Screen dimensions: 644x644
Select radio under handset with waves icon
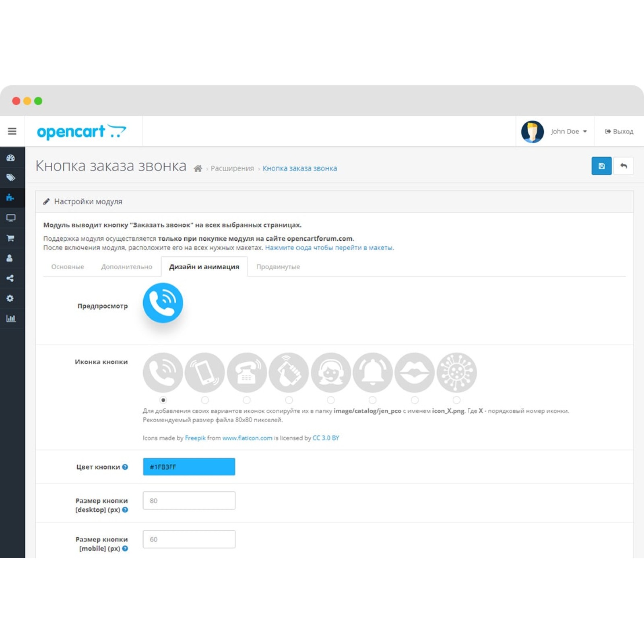click(163, 400)
